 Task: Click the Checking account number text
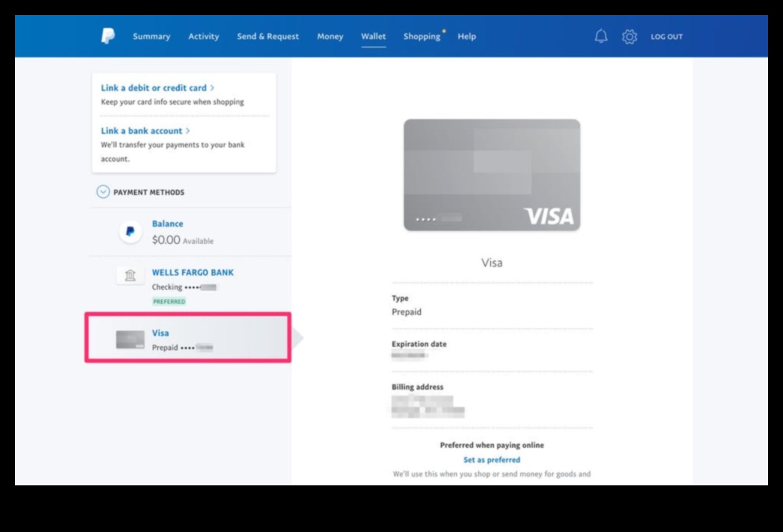pyautogui.click(x=184, y=287)
